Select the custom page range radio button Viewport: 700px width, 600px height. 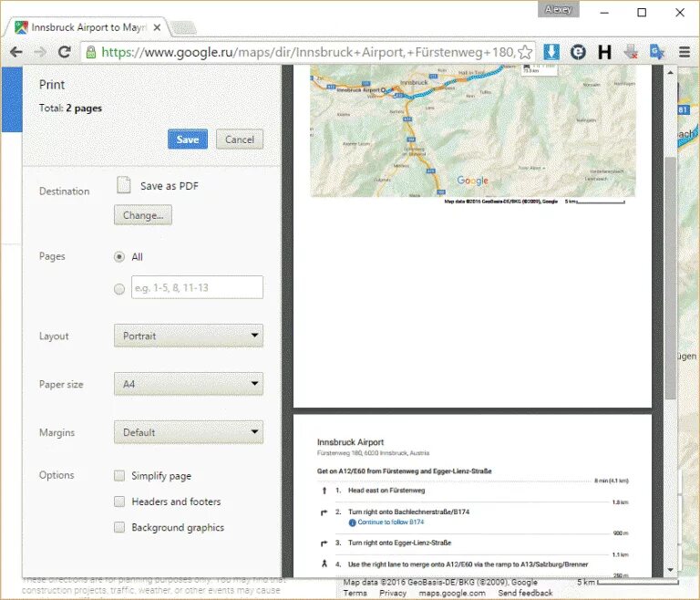coord(119,289)
